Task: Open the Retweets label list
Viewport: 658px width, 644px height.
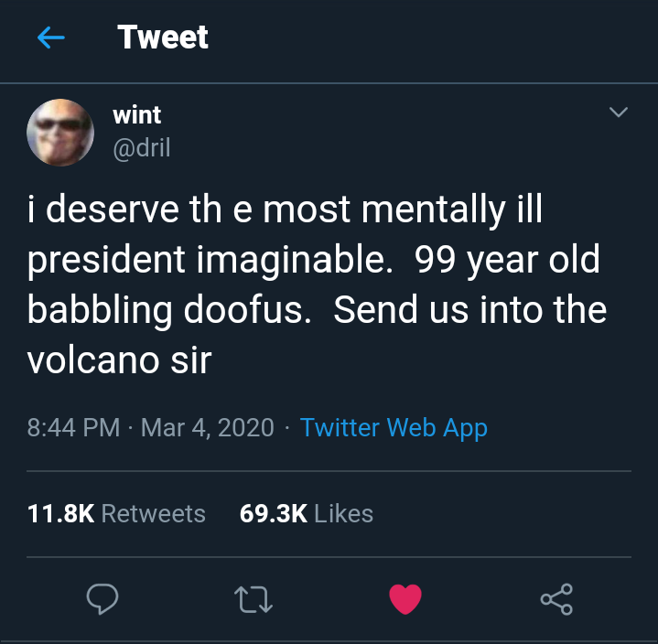Action: click(154, 513)
